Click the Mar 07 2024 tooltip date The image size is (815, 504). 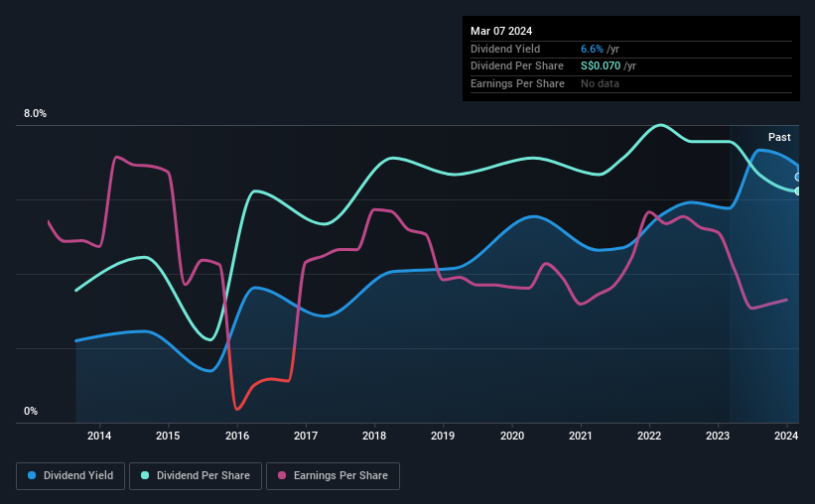point(501,31)
